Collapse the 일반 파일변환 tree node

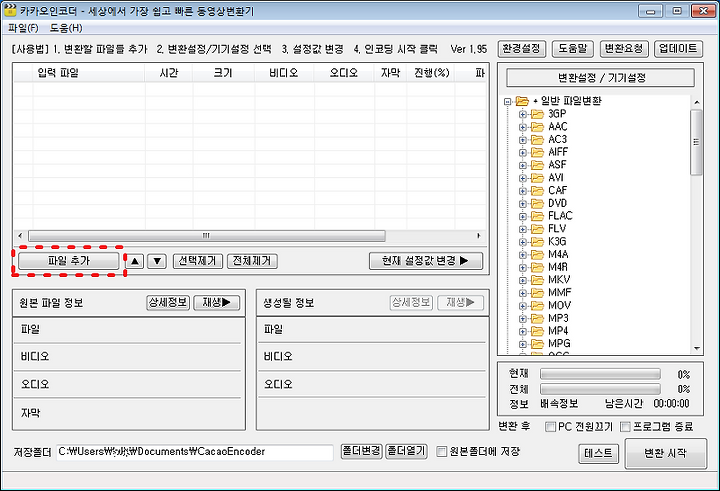(507, 101)
